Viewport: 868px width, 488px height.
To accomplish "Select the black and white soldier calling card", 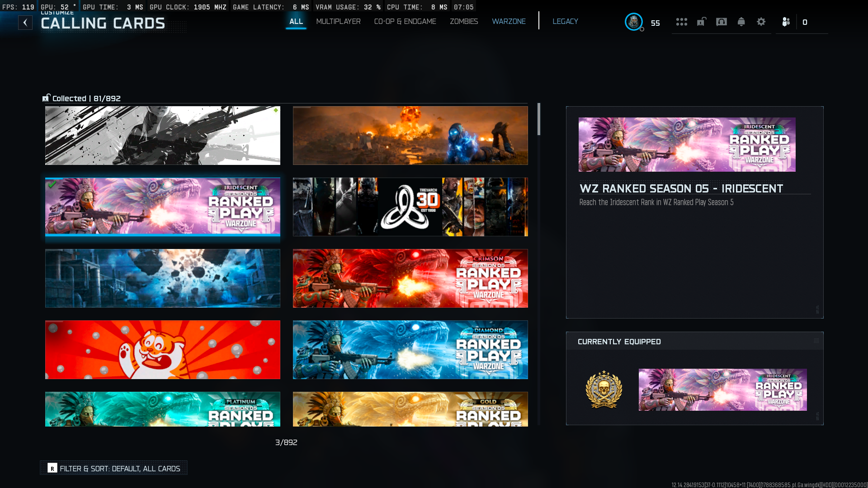I will [x=163, y=136].
